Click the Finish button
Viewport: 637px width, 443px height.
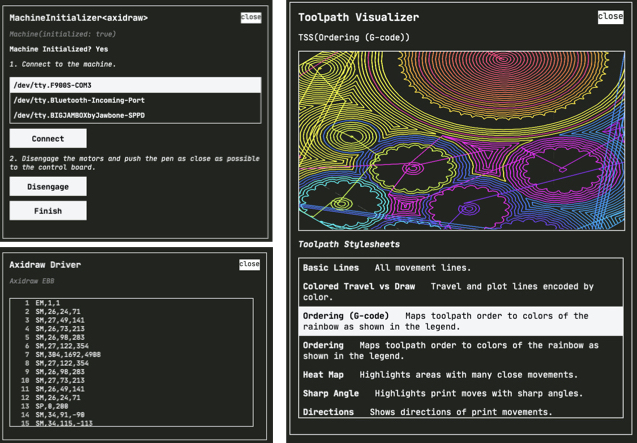click(x=48, y=211)
